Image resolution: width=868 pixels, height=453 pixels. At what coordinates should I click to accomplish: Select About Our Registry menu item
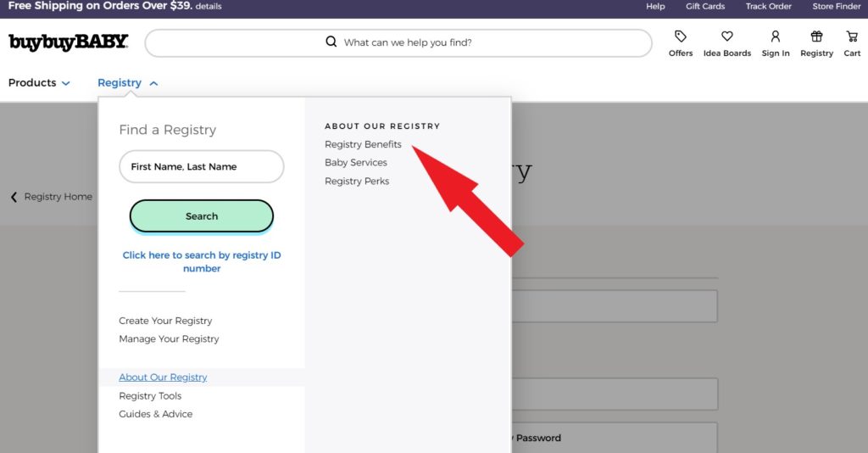(163, 377)
